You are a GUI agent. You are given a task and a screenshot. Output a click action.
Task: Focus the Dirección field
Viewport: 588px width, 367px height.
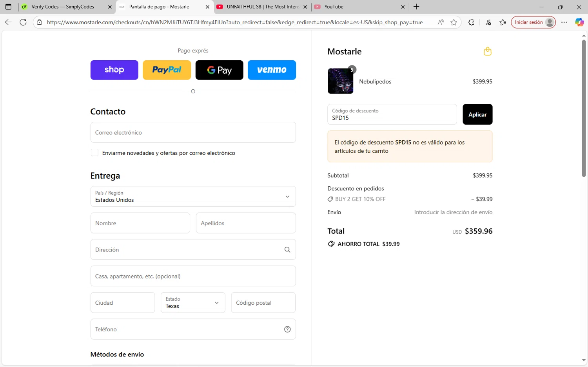tap(193, 249)
